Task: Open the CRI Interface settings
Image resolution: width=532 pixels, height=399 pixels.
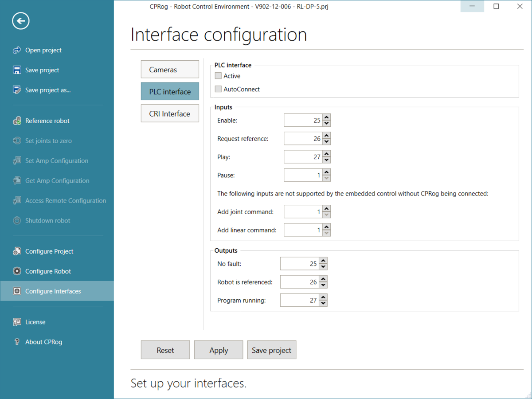Action: click(170, 113)
